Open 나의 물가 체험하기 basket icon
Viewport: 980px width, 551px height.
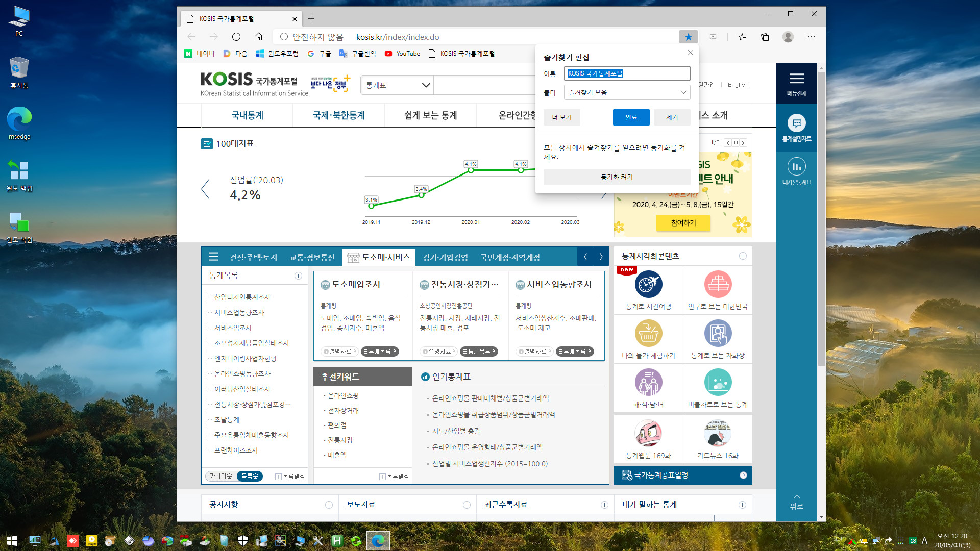pos(648,334)
